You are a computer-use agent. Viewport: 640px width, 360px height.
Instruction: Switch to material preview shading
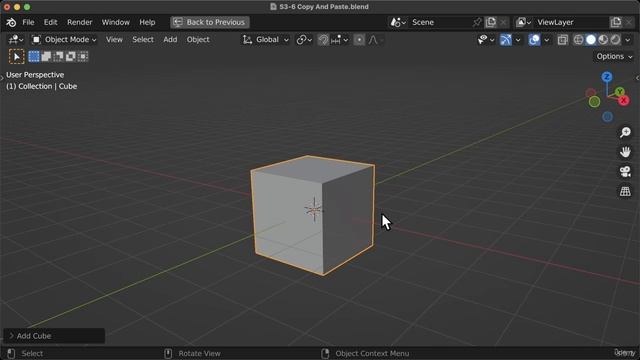click(x=603, y=40)
